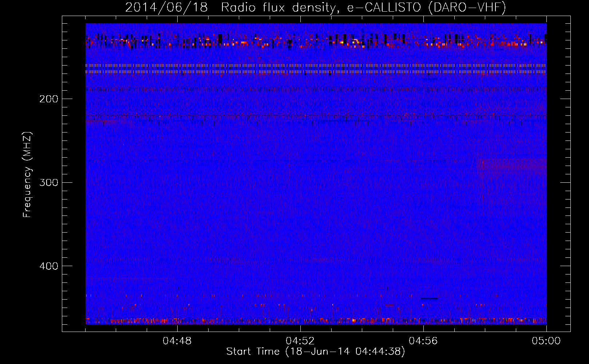The height and width of the screenshot is (364, 589).
Task: Click the 04:48 time tick label
Action: point(177,341)
